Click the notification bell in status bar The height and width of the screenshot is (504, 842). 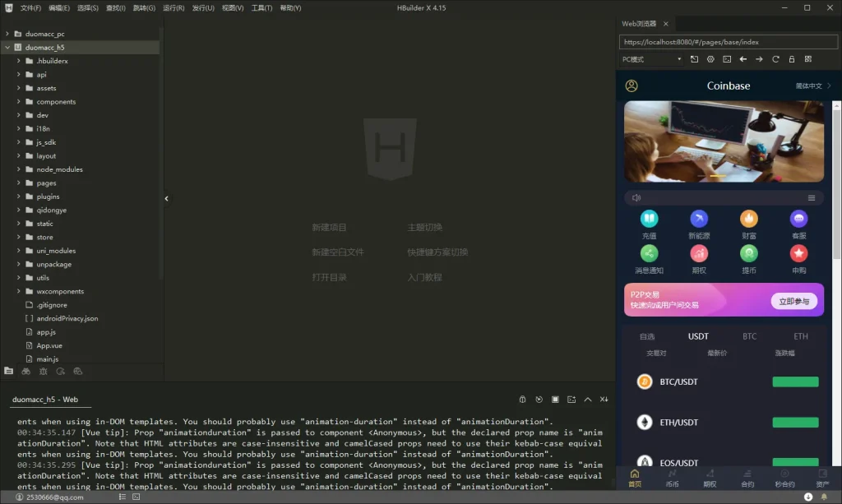[824, 497]
